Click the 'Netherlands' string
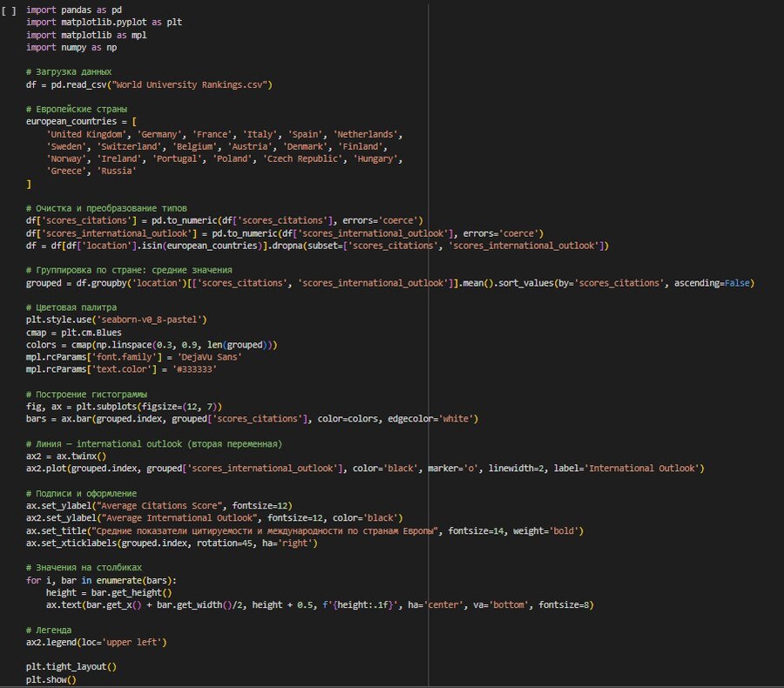 tap(365, 134)
